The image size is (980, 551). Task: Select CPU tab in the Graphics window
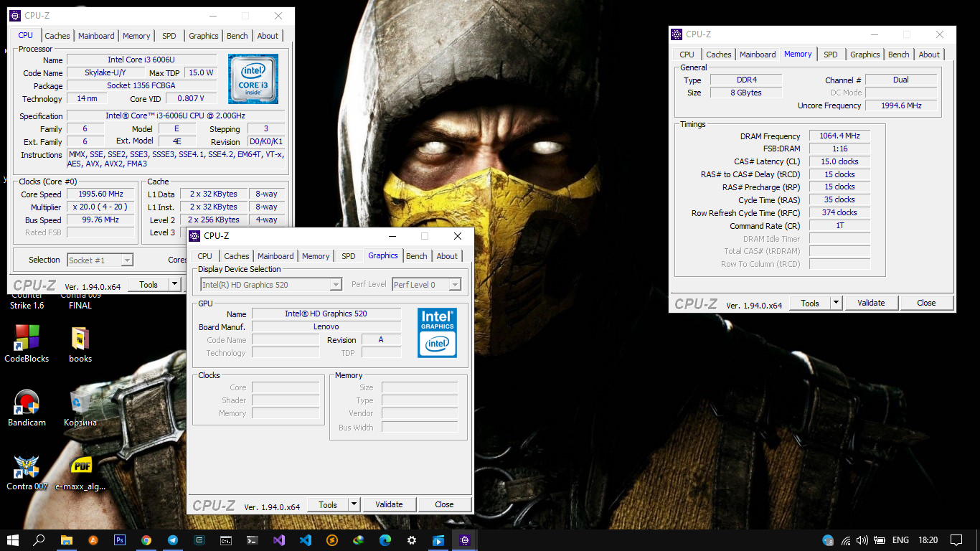click(204, 256)
